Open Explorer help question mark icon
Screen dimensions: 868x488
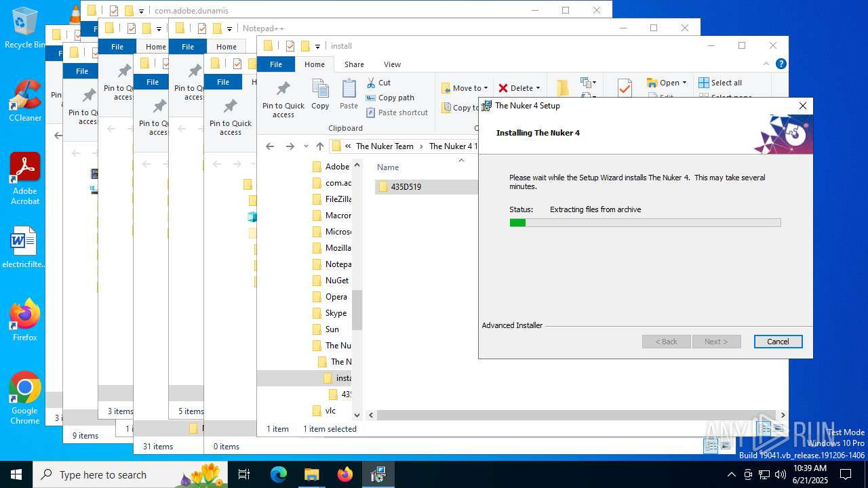(x=781, y=64)
